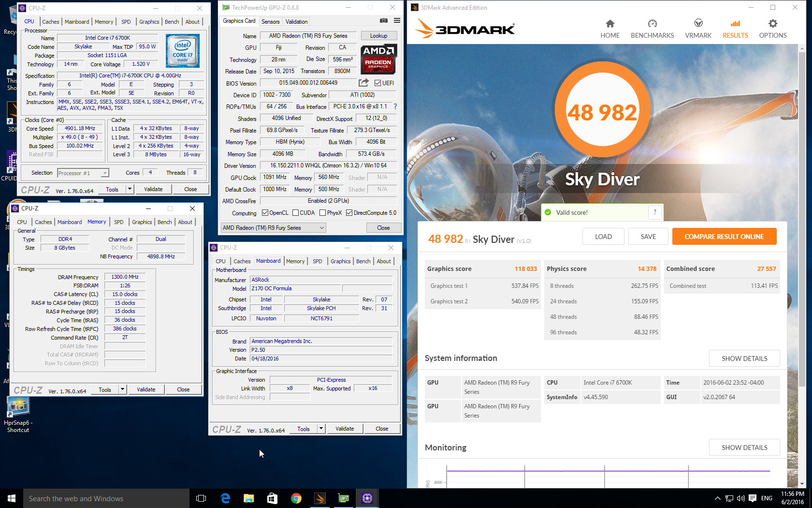This screenshot has width=812, height=508.
Task: Open File Explorer from taskbar
Action: [x=249, y=498]
